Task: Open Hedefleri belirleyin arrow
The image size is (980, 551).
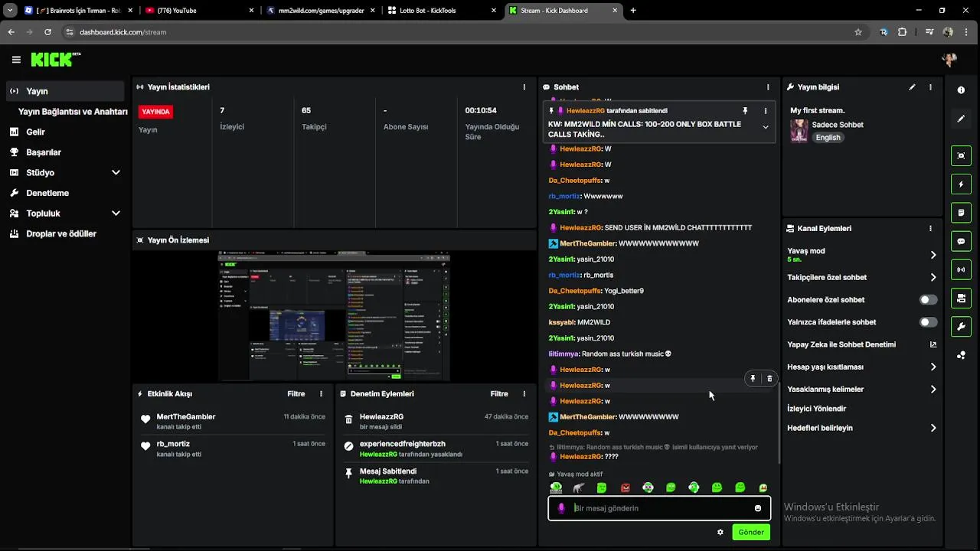Action: [x=933, y=428]
